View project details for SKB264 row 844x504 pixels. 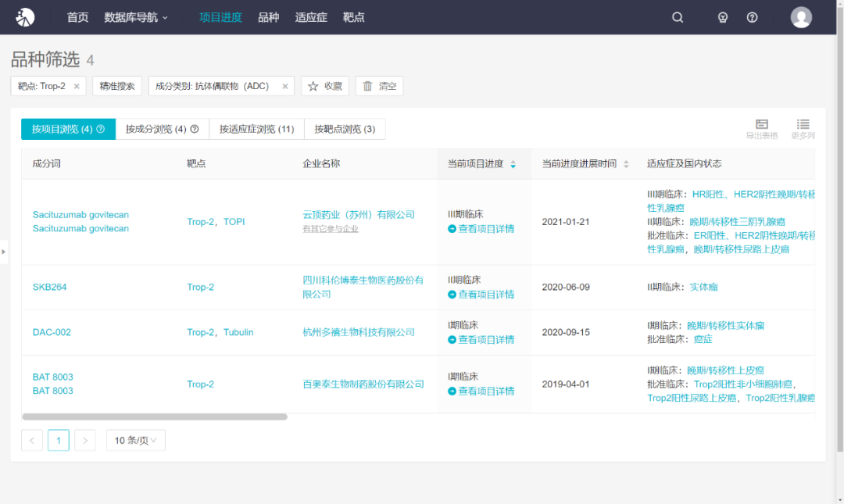pos(481,295)
